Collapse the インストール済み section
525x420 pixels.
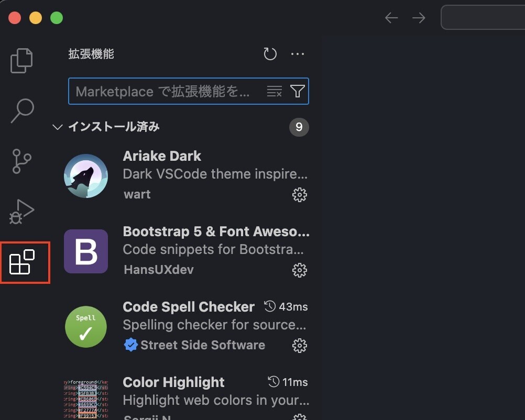coord(58,127)
